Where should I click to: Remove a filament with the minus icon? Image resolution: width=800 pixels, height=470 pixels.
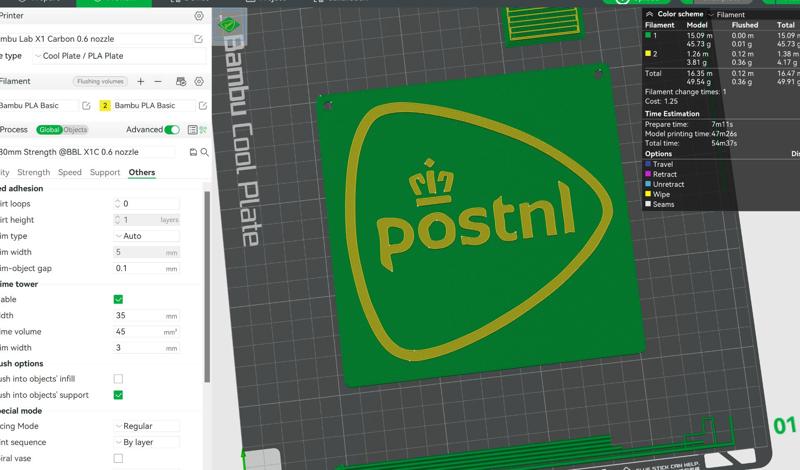tap(158, 81)
